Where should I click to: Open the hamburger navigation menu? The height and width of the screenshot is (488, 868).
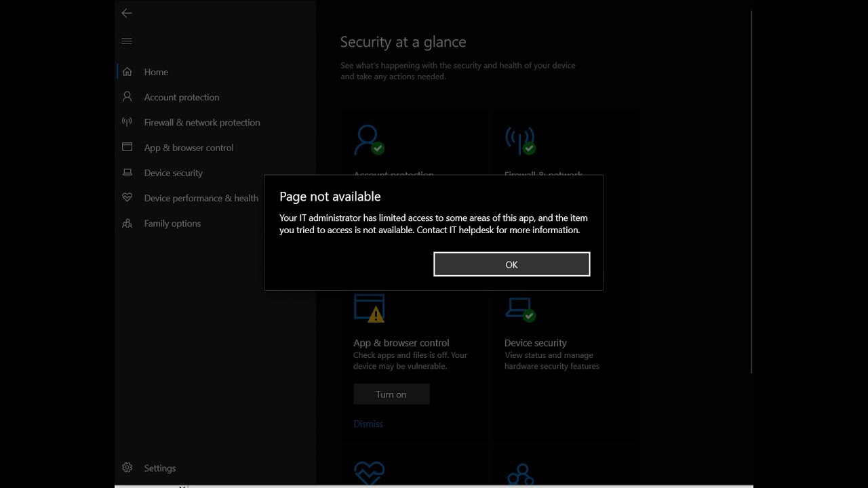click(x=127, y=41)
